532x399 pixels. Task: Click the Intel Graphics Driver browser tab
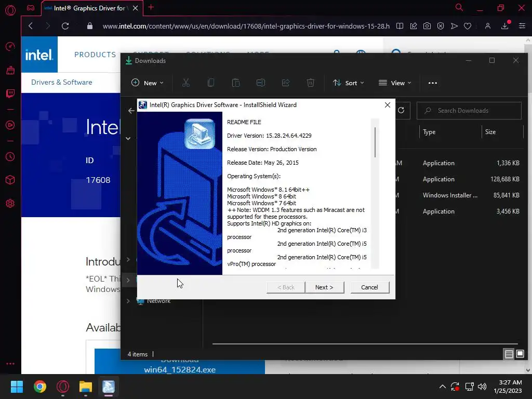tap(91, 8)
